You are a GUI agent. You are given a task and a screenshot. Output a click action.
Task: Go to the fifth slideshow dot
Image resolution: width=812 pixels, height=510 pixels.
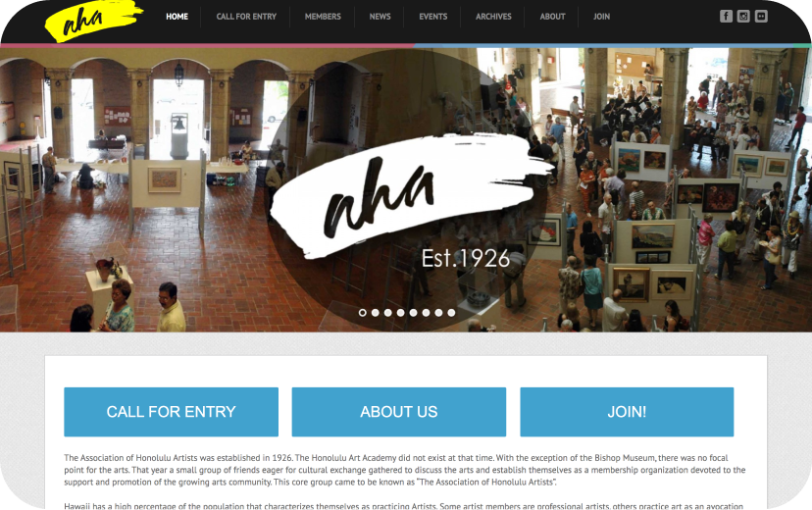click(413, 313)
